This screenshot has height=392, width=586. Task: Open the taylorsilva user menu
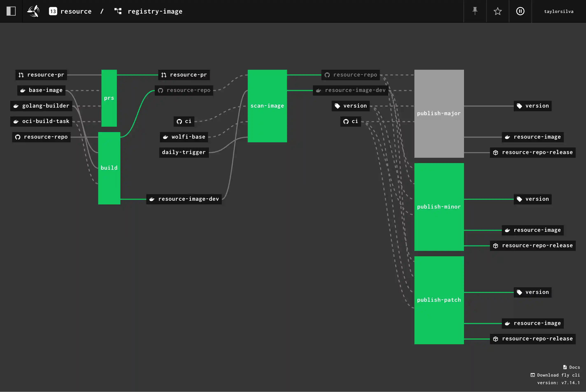[559, 11]
